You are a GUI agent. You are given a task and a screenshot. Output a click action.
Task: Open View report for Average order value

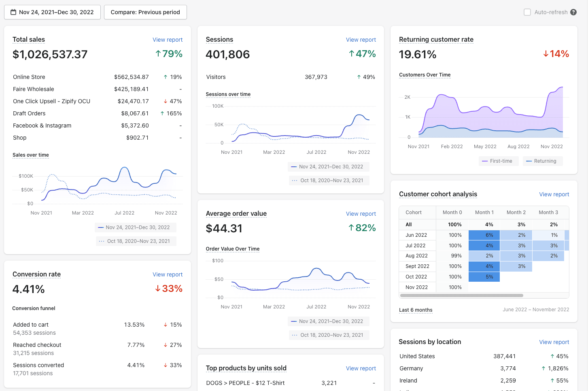click(361, 214)
